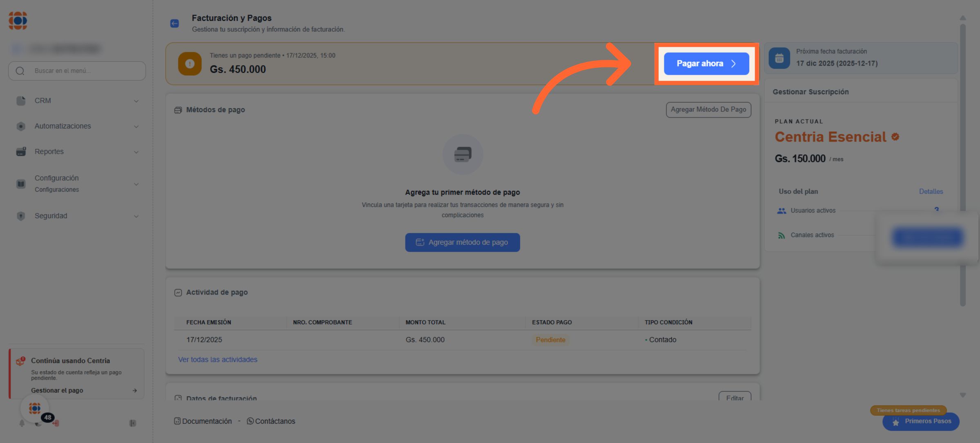Click the Centria logo at top left
This screenshot has height=443, width=980.
coord(18,20)
